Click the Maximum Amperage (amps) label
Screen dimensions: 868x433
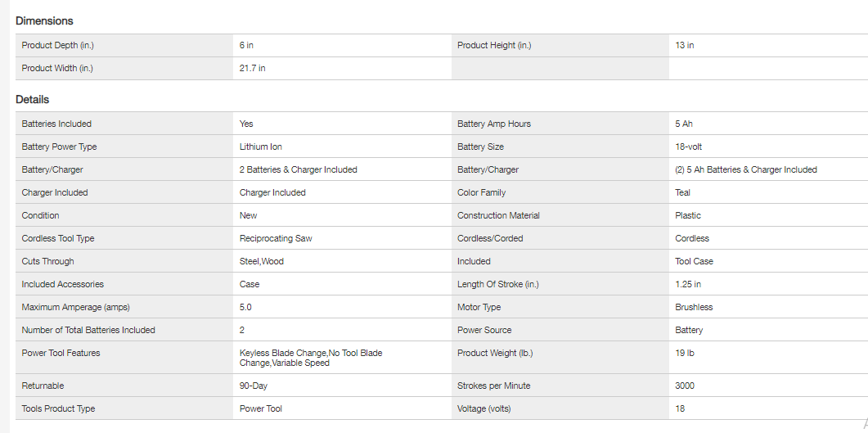click(x=76, y=307)
